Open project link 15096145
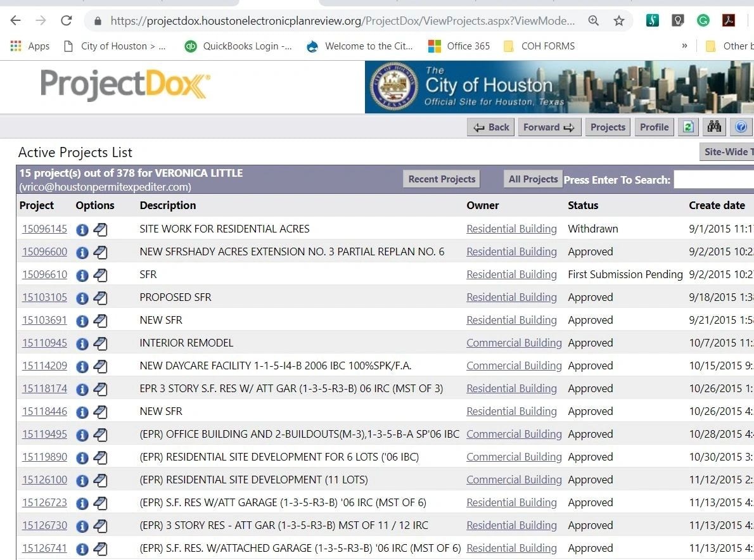Screen dimensions: 754x560 point(45,229)
